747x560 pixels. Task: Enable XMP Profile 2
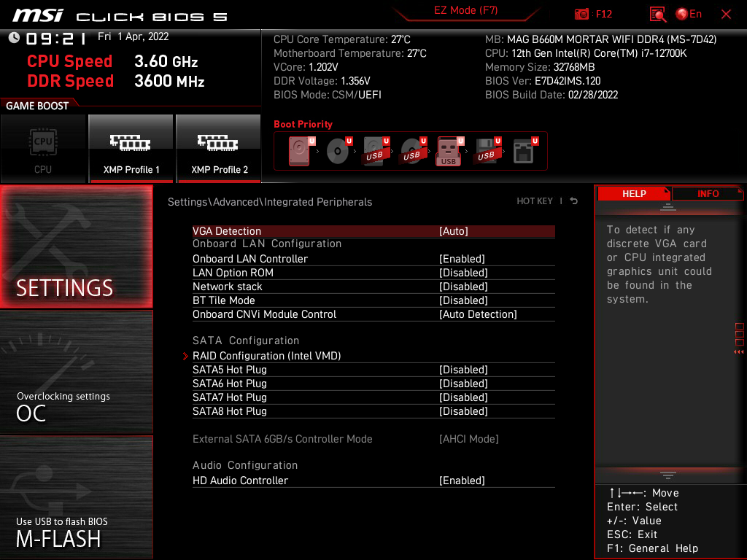[x=218, y=149]
